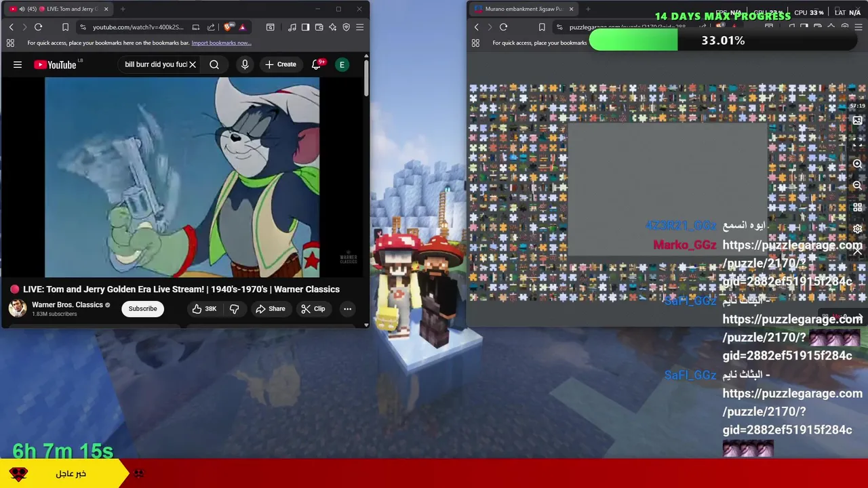
Task: Click the Tom and Jerry video player
Action: [182, 177]
